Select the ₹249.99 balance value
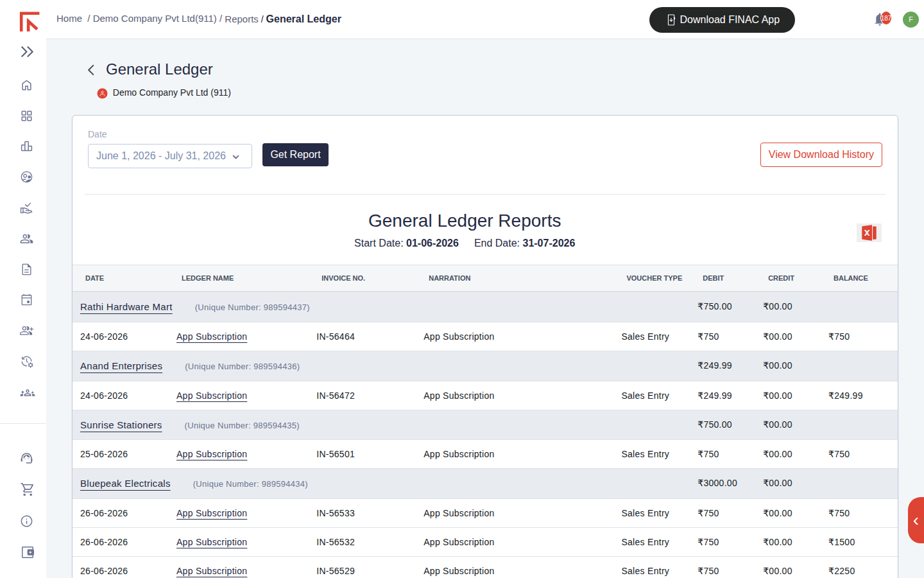The image size is (924, 578). 846,396
